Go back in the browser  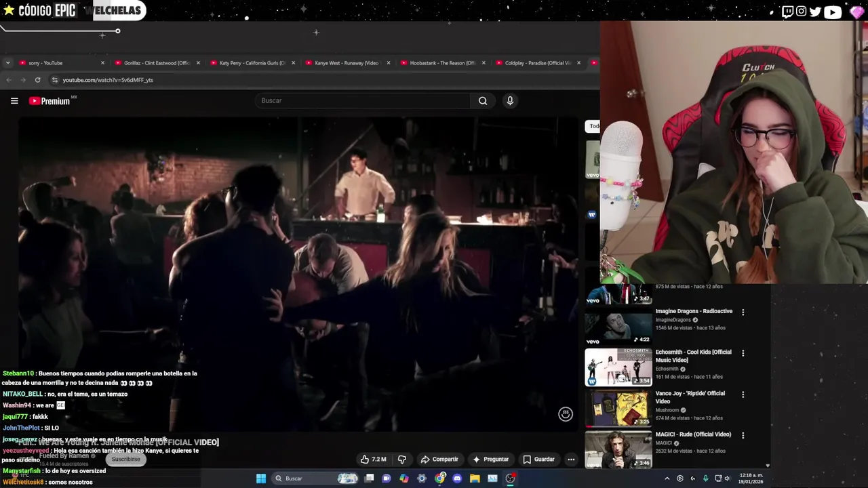click(9, 80)
